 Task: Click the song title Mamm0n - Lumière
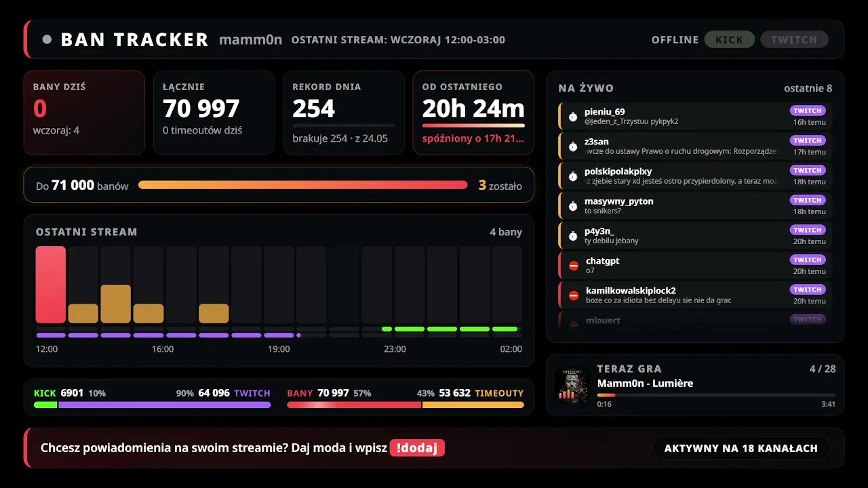(645, 383)
